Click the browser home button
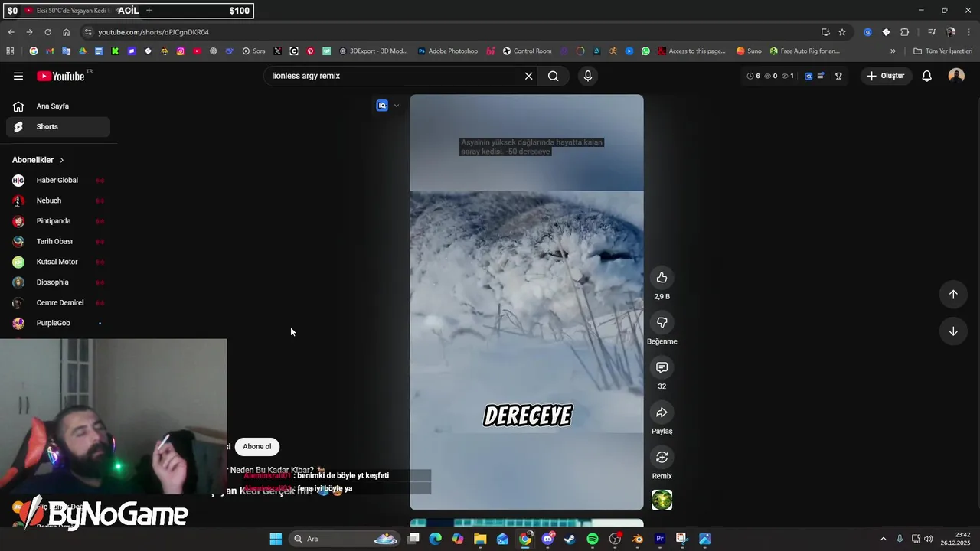 [66, 32]
